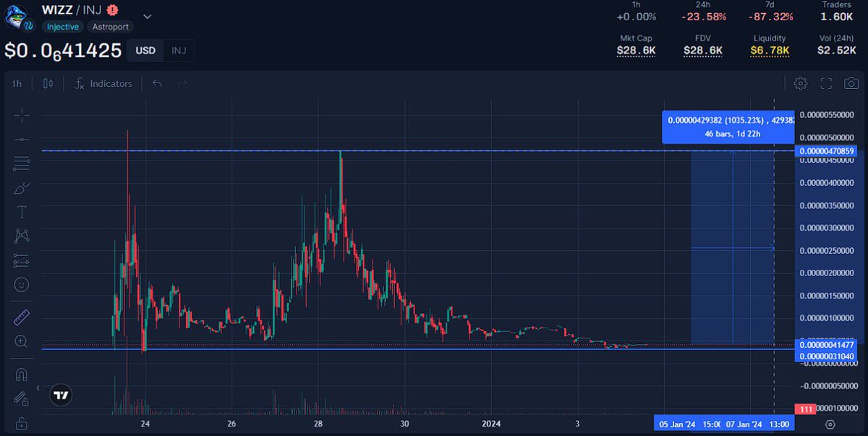Take a chart snapshot with the camera icon
Image resolution: width=868 pixels, height=436 pixels.
point(851,83)
